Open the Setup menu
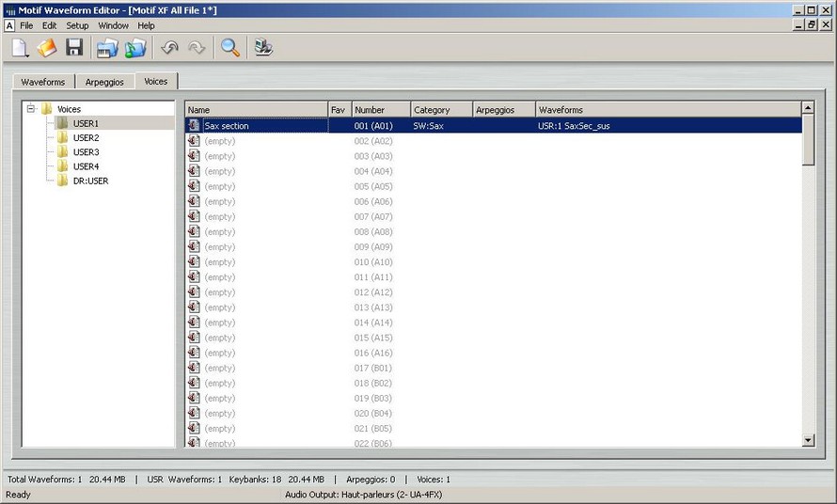Image resolution: width=837 pixels, height=504 pixels. [77, 25]
